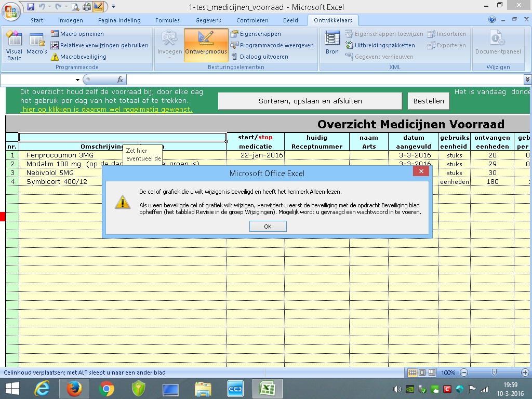Click Programmacode weergeven
The width and height of the screenshot is (532, 399).
coord(272,45)
